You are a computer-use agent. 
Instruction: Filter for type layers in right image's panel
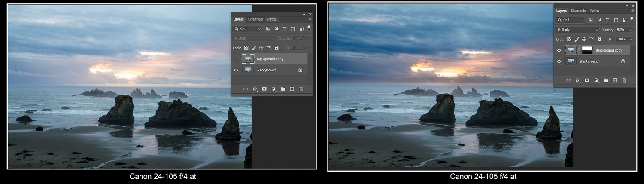point(608,20)
